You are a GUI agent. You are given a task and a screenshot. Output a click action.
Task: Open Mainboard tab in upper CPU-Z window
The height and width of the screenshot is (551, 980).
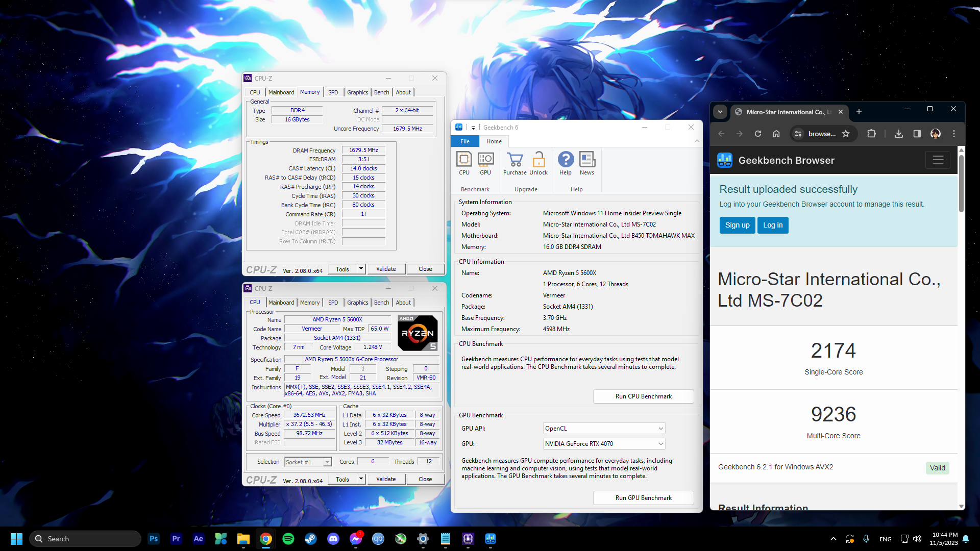pos(281,92)
